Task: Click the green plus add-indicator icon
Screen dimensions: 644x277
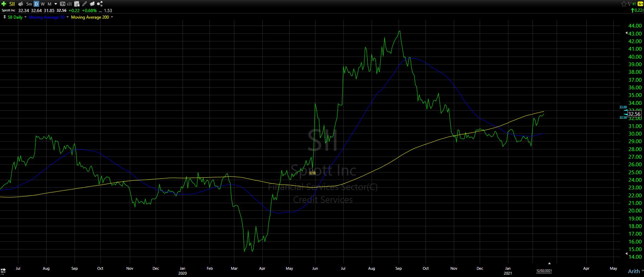Action: [x=4, y=4]
